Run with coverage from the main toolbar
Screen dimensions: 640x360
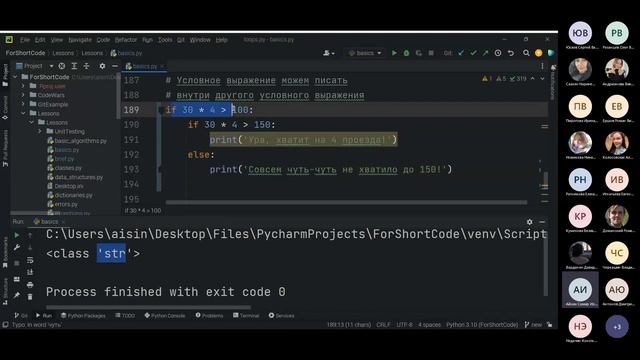[418, 53]
